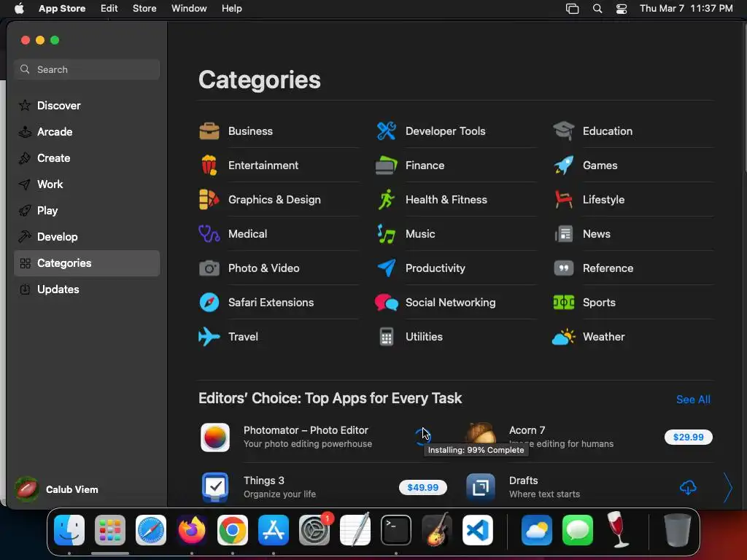Focus the App Store search field
This screenshot has height=560, width=747.
click(x=87, y=69)
